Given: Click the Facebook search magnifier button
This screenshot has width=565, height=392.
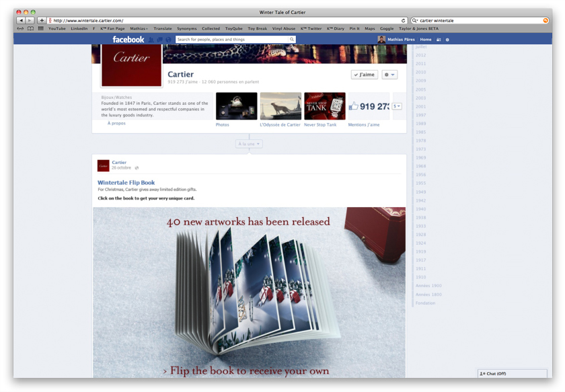Looking at the screenshot, I should pyautogui.click(x=291, y=39).
